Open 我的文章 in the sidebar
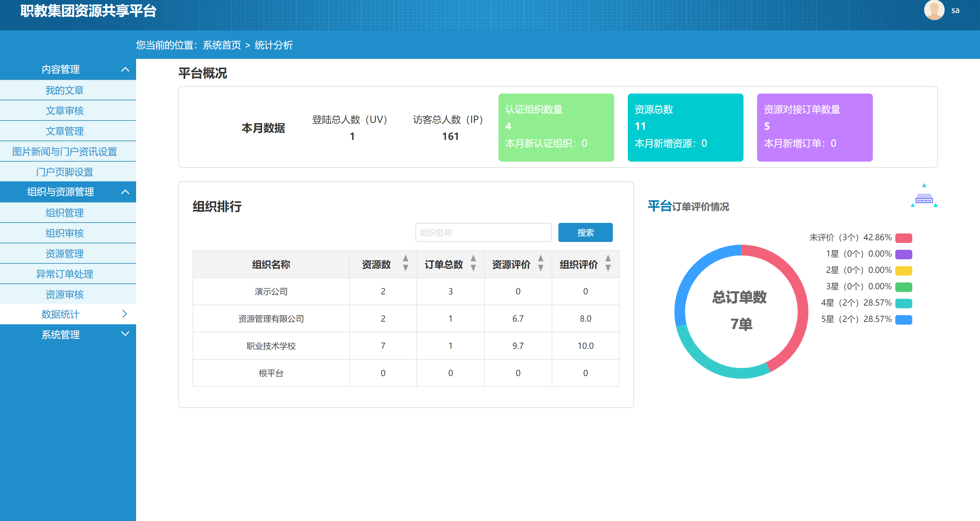980x521 pixels. tap(64, 90)
